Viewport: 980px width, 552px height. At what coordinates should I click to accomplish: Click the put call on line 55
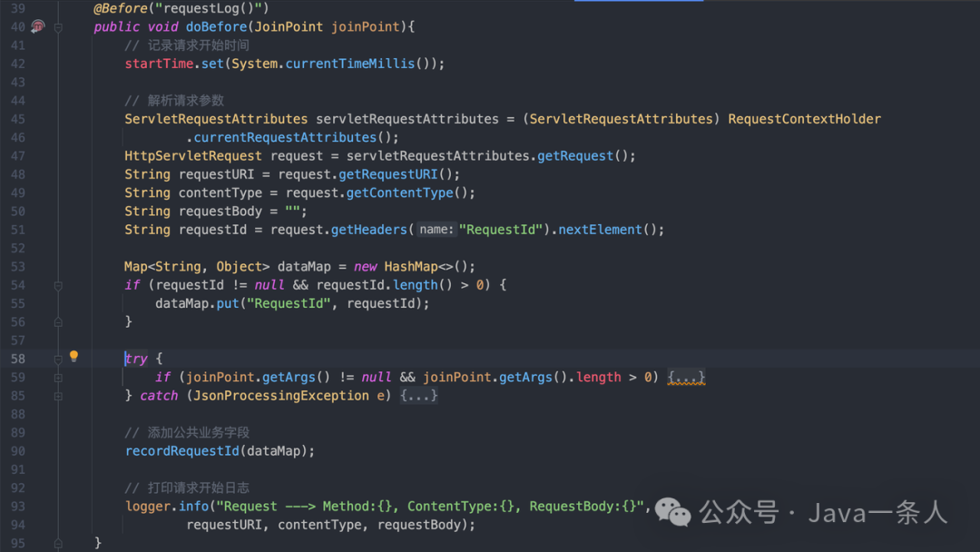228,303
